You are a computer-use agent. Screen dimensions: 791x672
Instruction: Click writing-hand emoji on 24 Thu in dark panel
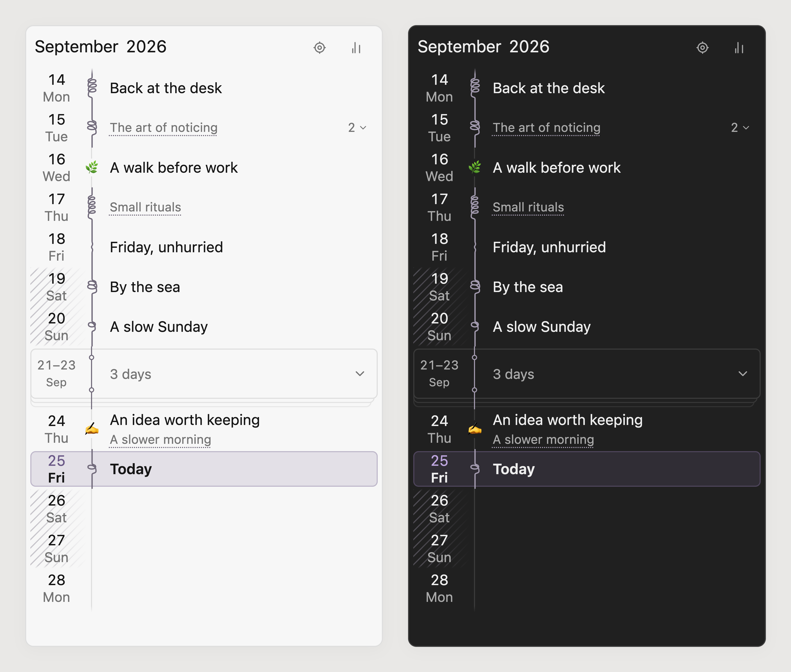click(474, 429)
